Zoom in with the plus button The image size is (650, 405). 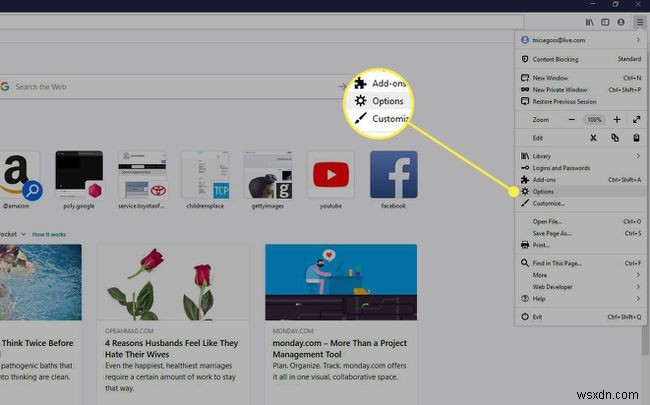[x=617, y=120]
